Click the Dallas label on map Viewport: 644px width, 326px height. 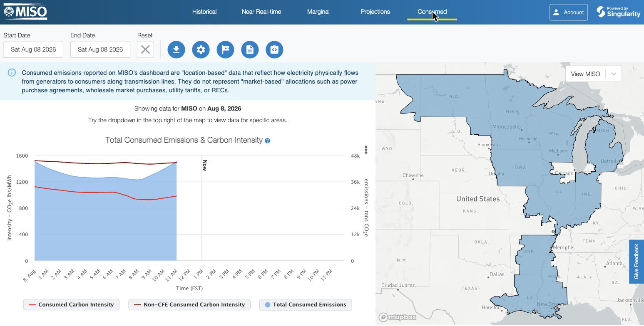click(497, 274)
